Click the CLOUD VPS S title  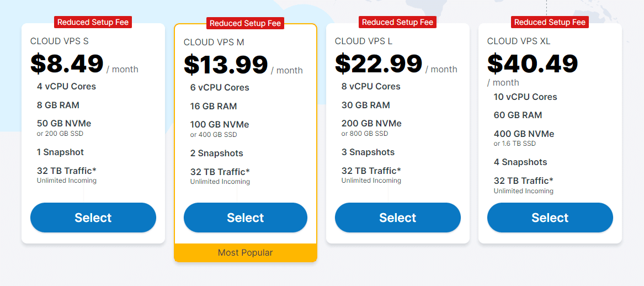coord(59,41)
